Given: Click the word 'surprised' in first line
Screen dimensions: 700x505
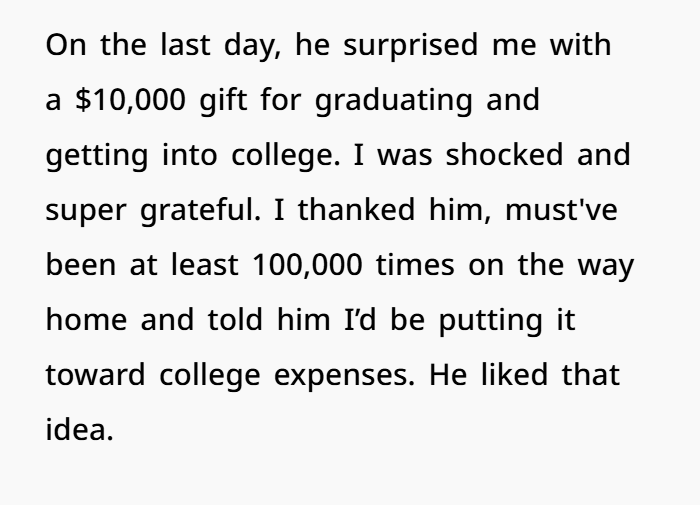Looking at the screenshot, I should [411, 46].
